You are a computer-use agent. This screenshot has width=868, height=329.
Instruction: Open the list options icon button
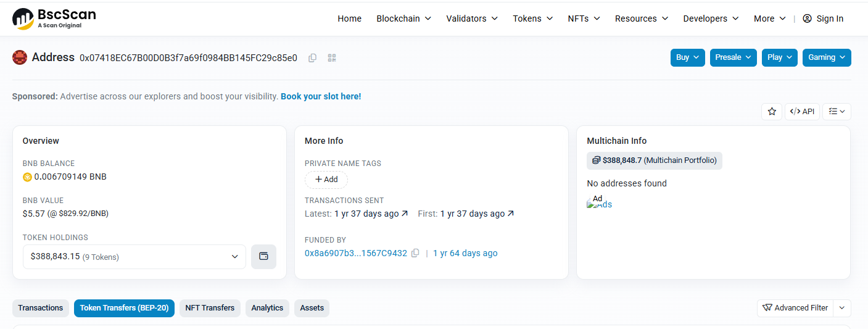837,112
